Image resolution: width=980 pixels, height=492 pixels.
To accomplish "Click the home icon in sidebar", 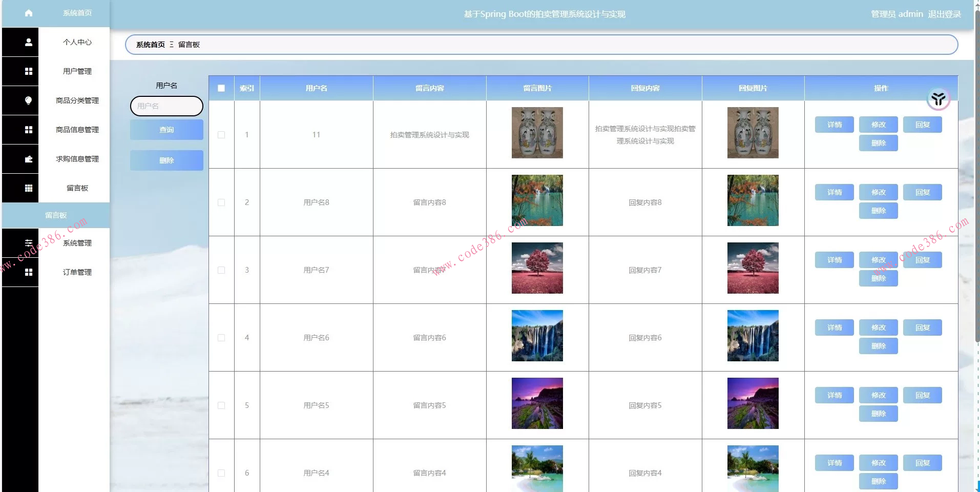I will (x=29, y=13).
